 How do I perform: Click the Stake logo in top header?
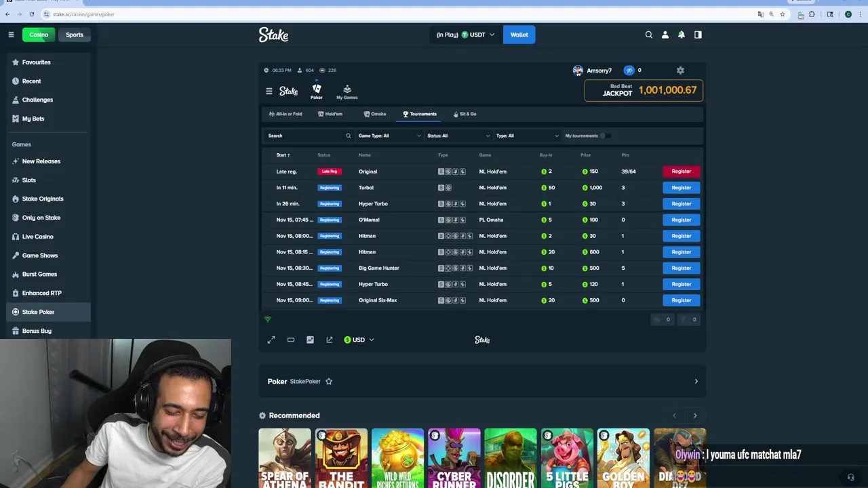[273, 35]
